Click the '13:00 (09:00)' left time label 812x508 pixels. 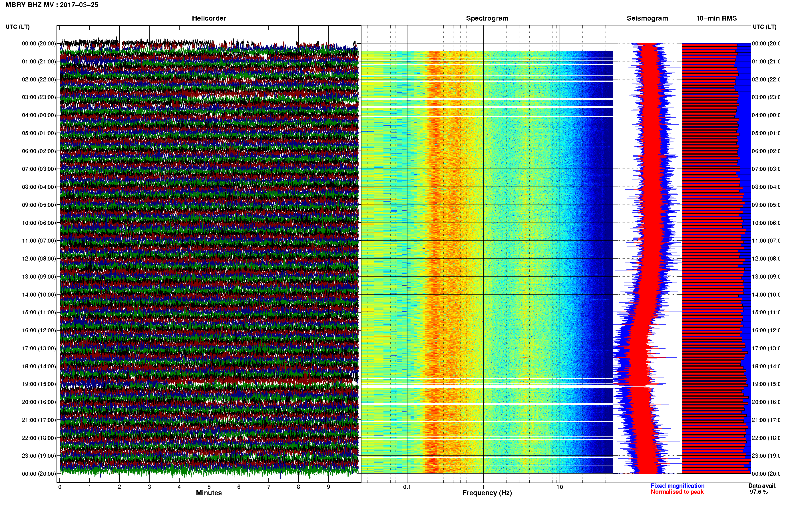point(39,277)
